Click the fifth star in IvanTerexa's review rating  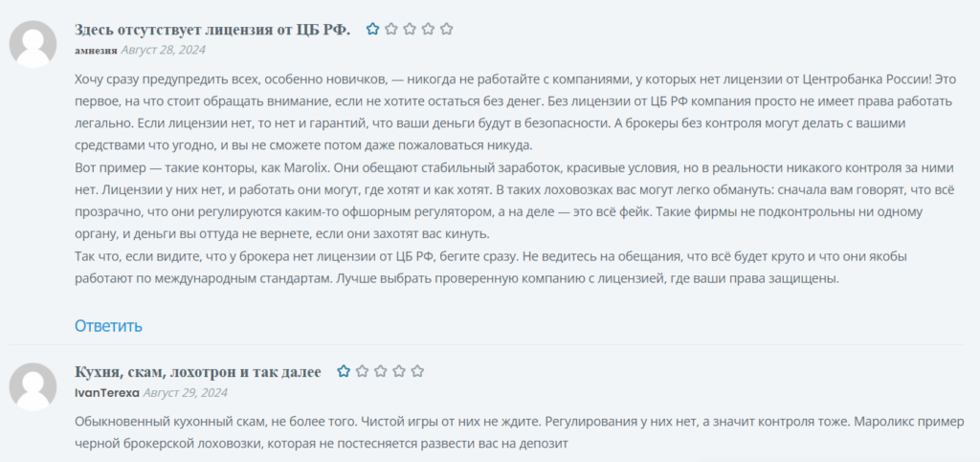(x=417, y=371)
